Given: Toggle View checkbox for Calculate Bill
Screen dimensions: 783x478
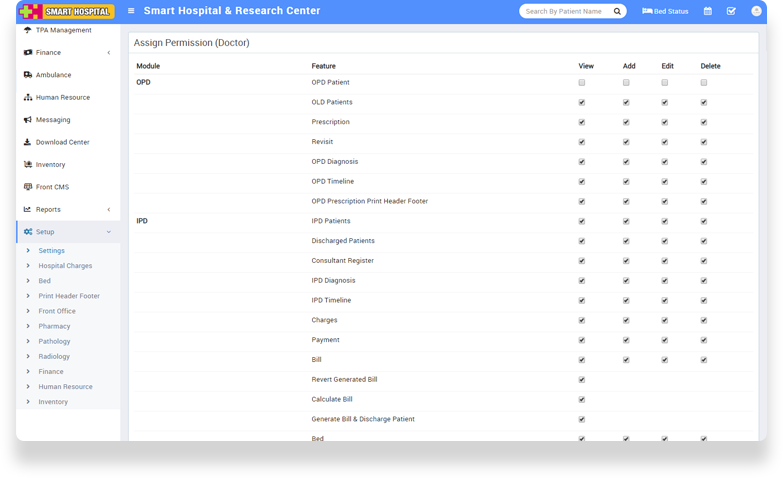Looking at the screenshot, I should (x=582, y=399).
